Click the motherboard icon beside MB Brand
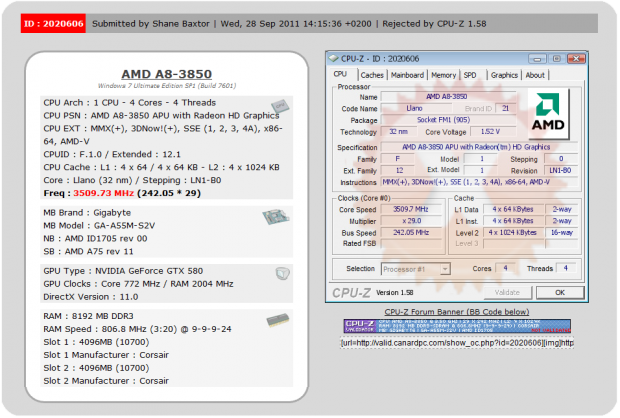Image resolution: width=620 pixels, height=418 pixels. point(276,216)
